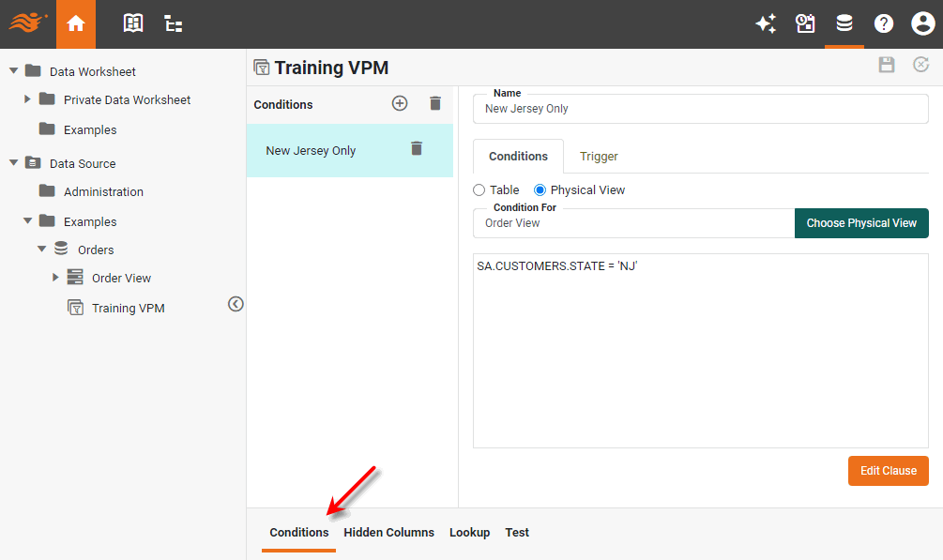Collapse the left sidebar with arrow icon

[x=236, y=304]
